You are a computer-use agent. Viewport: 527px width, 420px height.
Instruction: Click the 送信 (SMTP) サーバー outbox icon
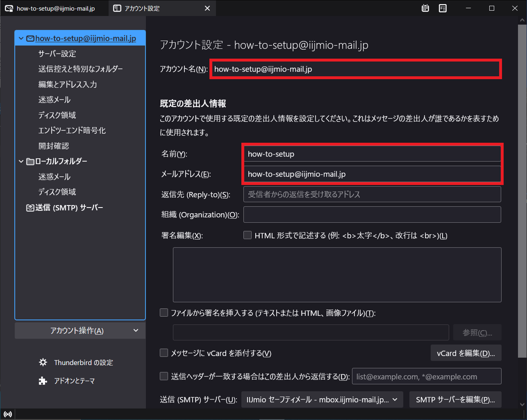30,208
